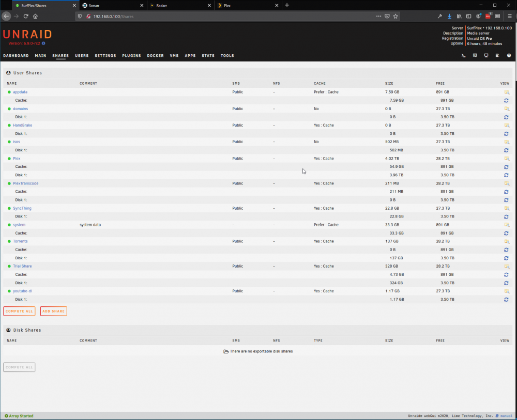
Task: Browse the HandBrake share folder icon
Action: pyautogui.click(x=507, y=126)
